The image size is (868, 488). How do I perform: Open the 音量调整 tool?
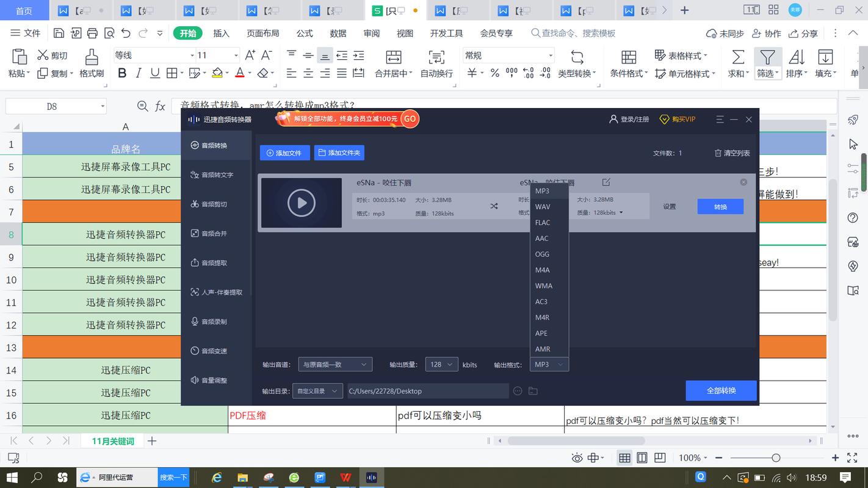pyautogui.click(x=216, y=380)
